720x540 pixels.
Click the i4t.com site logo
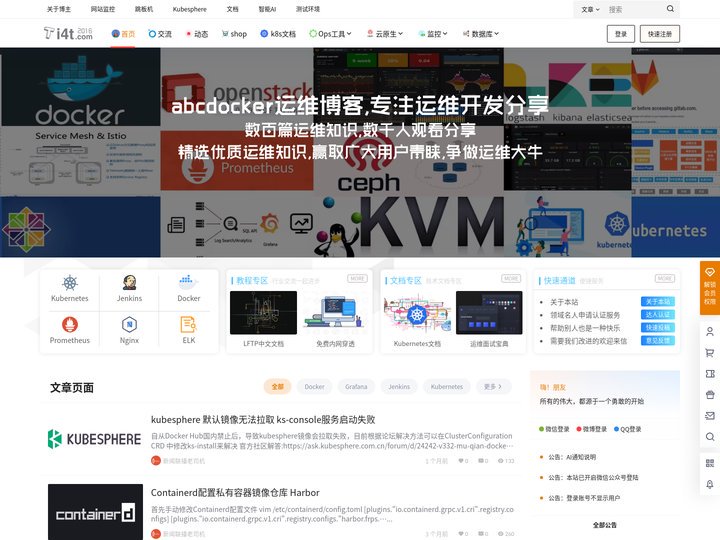(68, 34)
